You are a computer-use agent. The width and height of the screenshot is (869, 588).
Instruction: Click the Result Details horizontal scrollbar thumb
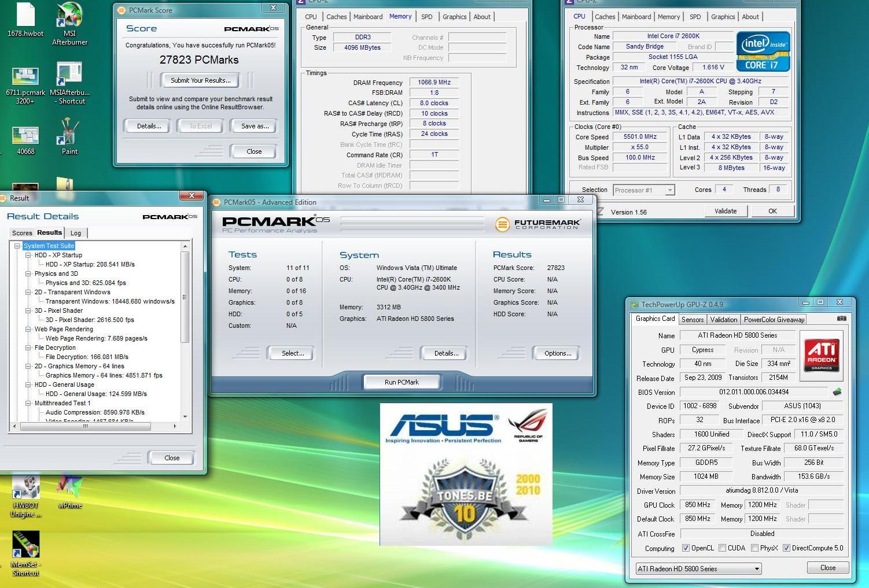pos(86,426)
